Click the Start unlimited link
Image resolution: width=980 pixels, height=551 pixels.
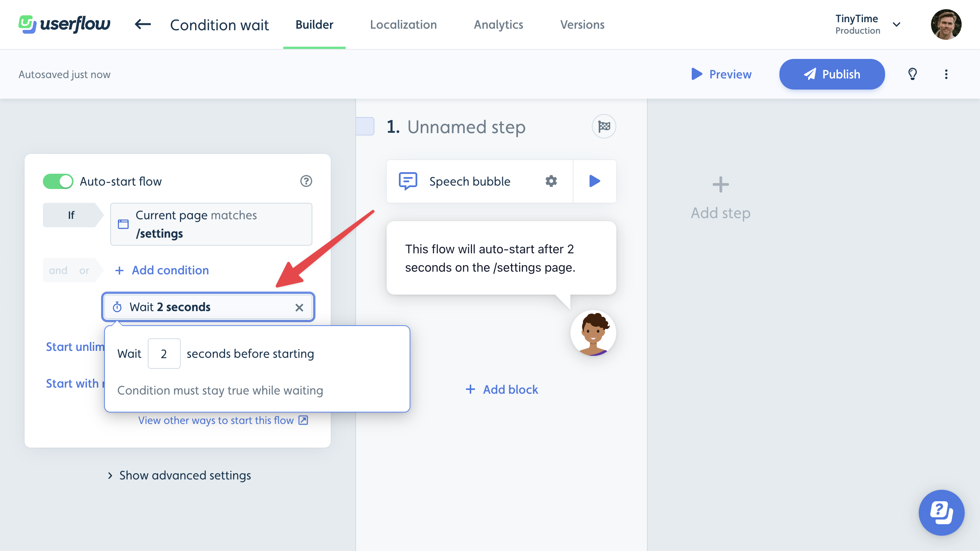(75, 347)
